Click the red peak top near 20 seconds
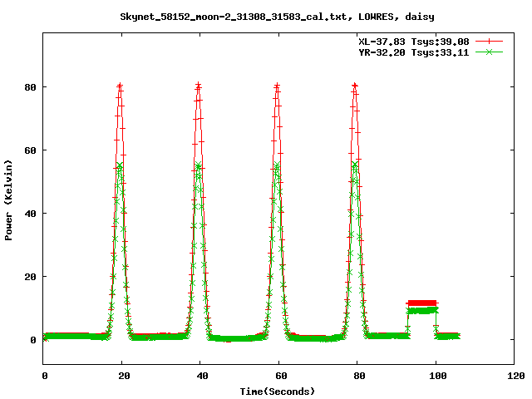The height and width of the screenshot is (399, 532). [x=120, y=86]
